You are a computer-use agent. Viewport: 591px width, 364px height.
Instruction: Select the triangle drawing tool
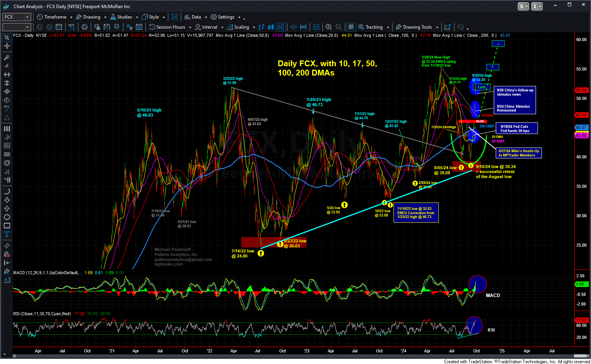pyautogui.click(x=7, y=118)
